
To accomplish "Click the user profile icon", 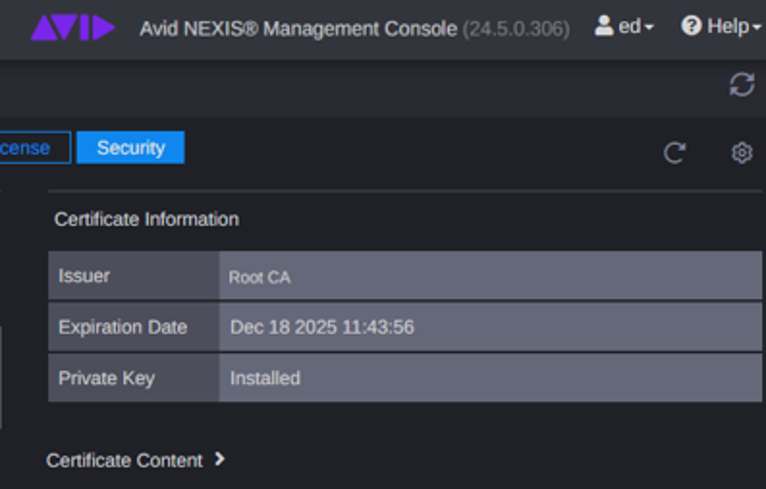I will (x=604, y=25).
